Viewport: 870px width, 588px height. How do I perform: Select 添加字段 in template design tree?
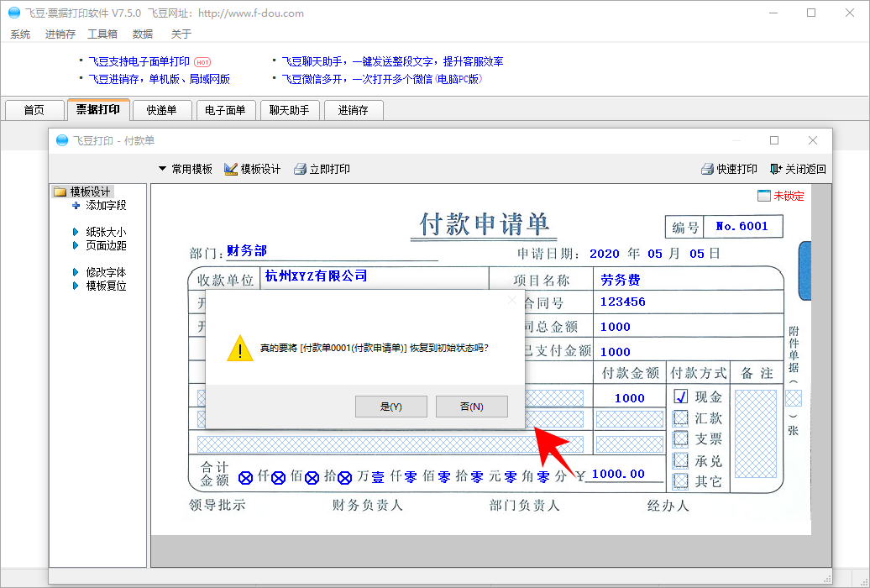coord(106,206)
